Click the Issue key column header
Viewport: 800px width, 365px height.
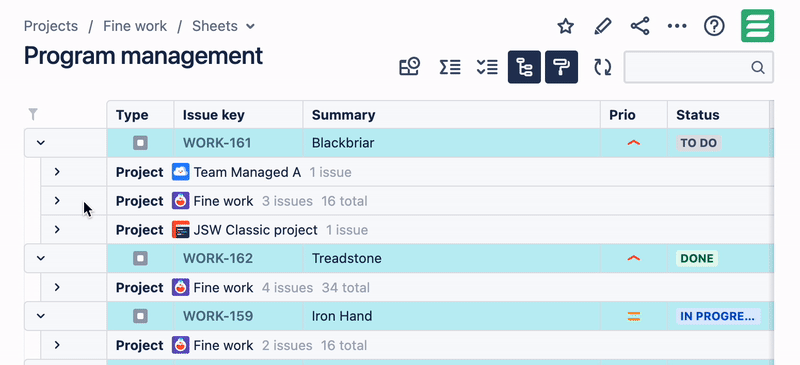[x=238, y=115]
